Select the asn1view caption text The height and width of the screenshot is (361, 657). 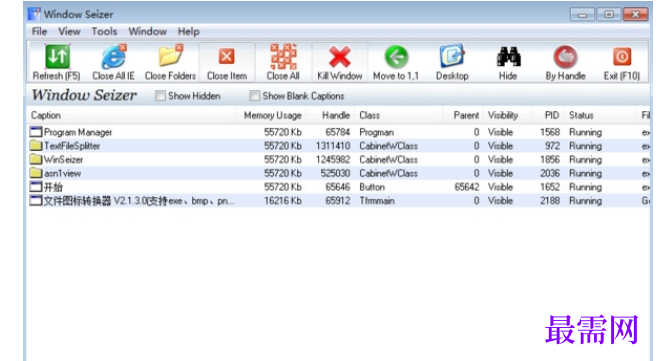pos(62,173)
